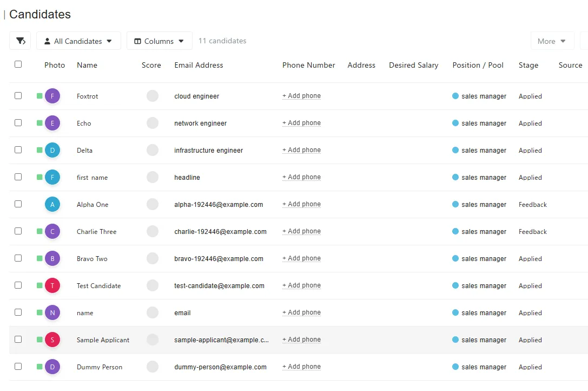Click the green status square beside Bravo Two
The image size is (588, 391).
(x=39, y=258)
